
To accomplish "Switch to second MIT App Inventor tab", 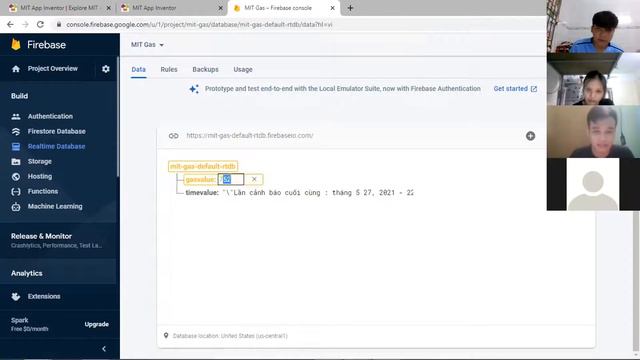I will (x=171, y=8).
